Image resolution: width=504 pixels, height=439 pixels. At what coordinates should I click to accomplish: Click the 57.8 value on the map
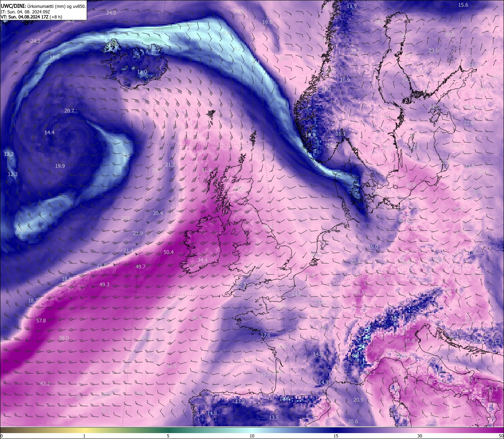click(41, 321)
